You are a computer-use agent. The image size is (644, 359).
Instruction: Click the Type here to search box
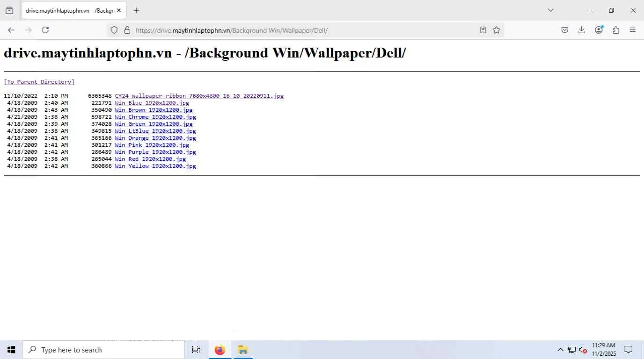click(x=103, y=350)
